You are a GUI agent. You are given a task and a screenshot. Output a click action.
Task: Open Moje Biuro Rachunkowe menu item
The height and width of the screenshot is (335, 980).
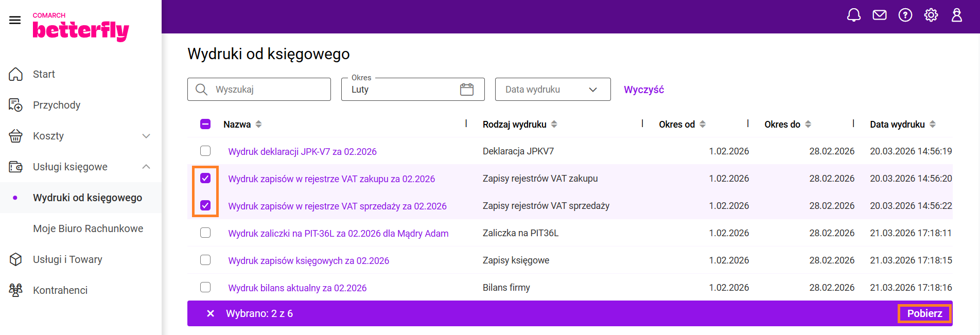[88, 228]
